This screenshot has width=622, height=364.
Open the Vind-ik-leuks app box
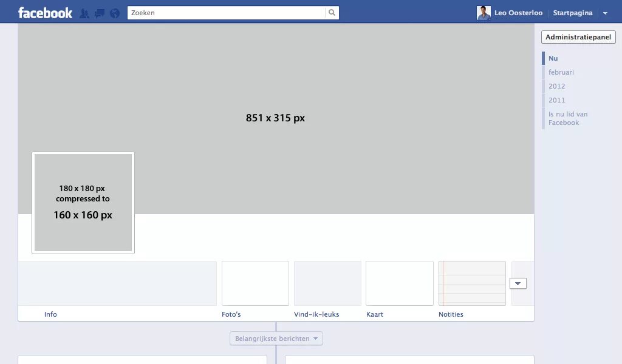(327, 283)
